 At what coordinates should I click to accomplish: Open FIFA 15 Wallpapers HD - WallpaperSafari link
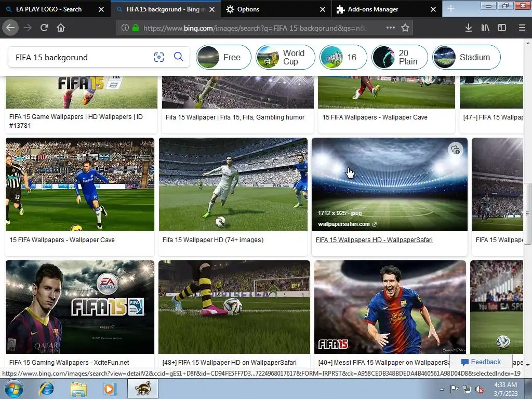pyautogui.click(x=374, y=240)
